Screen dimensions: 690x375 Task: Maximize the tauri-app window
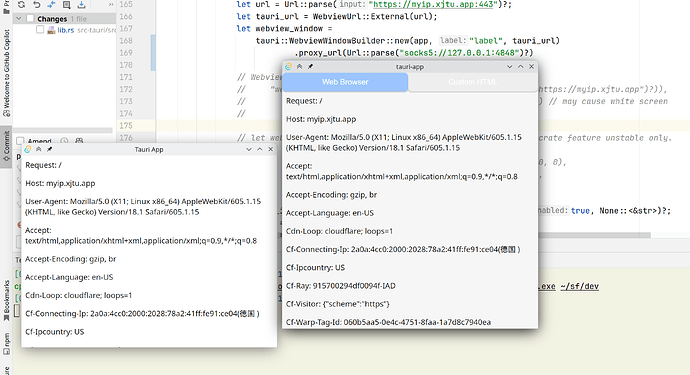[x=521, y=66]
